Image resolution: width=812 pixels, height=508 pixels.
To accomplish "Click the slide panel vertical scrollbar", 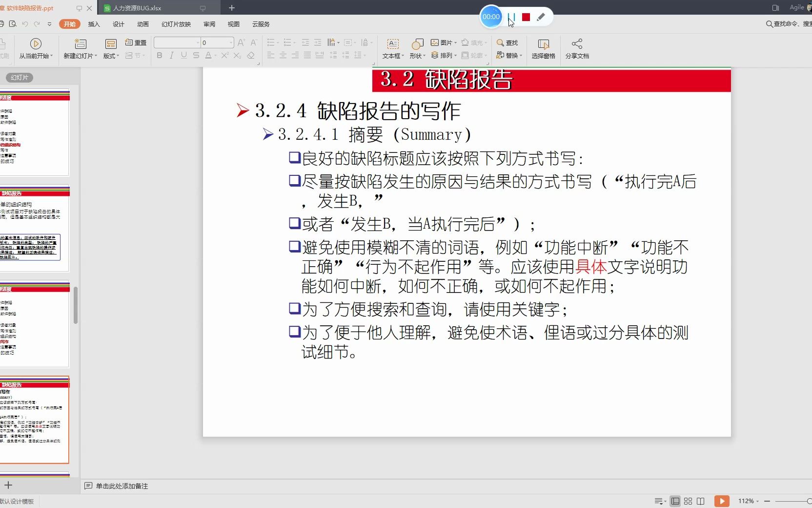I will pyautogui.click(x=76, y=305).
